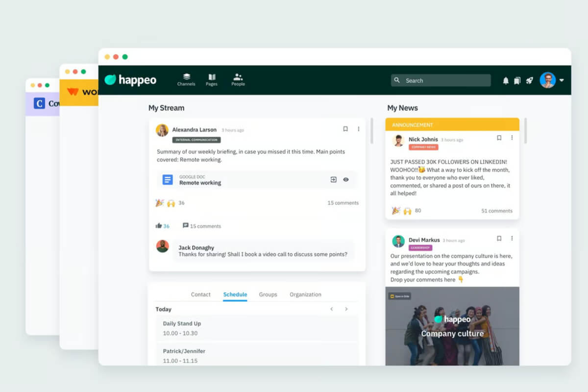Click the My News heading
Image resolution: width=588 pixels, height=392 pixels.
click(403, 108)
